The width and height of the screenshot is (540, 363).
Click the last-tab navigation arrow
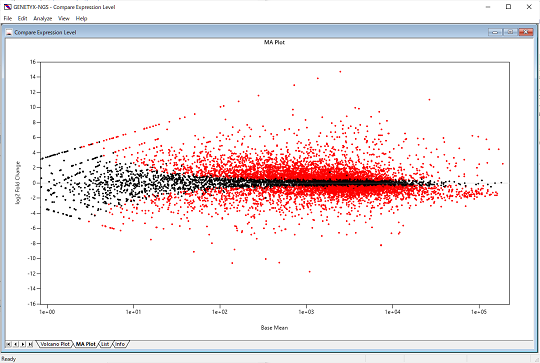(30, 344)
